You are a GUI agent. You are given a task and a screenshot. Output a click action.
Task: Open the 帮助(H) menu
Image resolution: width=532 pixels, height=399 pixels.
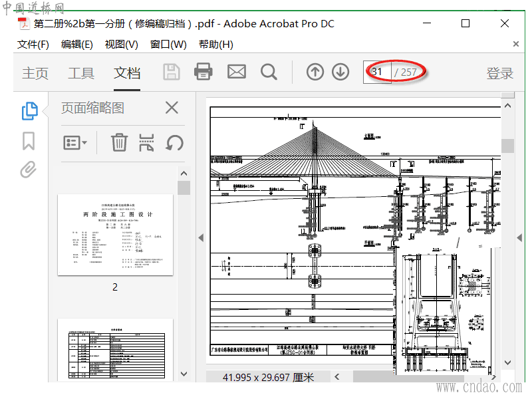215,45
